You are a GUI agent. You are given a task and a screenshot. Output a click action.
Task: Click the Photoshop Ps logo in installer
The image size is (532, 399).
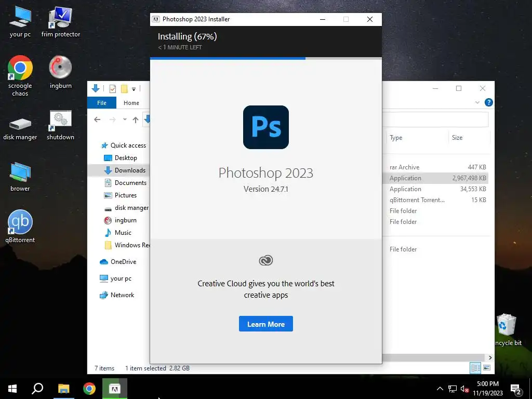click(x=265, y=127)
